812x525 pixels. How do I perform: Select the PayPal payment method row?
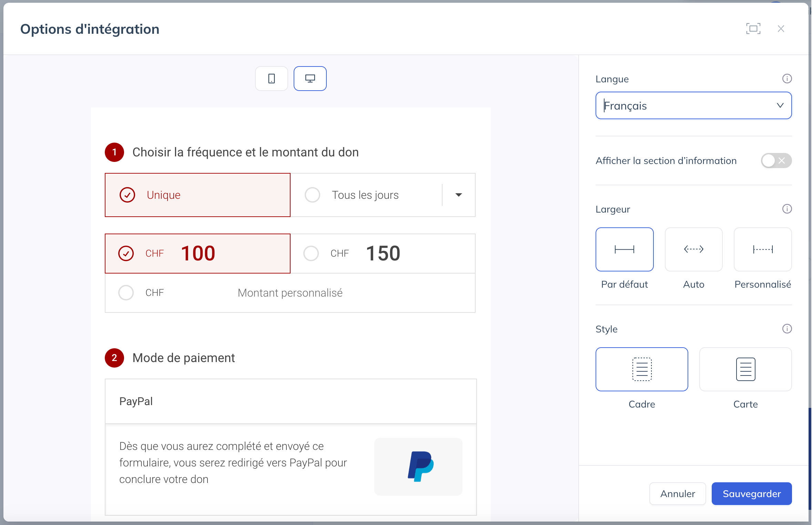(291, 401)
